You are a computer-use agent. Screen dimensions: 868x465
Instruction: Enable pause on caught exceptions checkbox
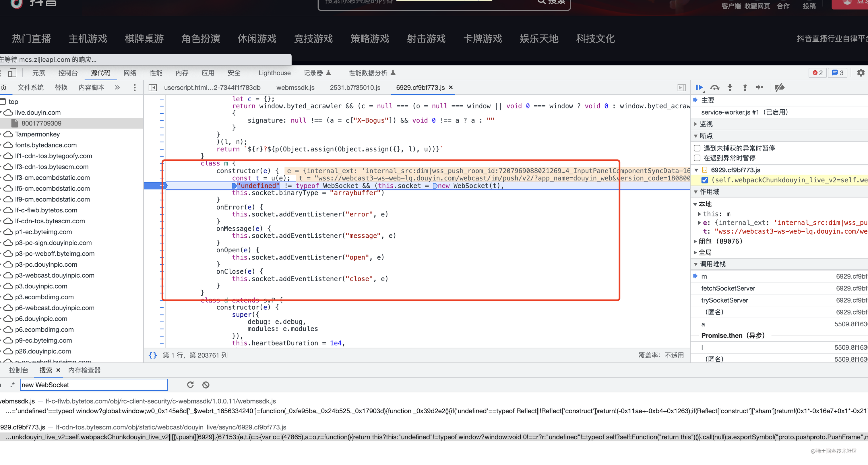697,158
